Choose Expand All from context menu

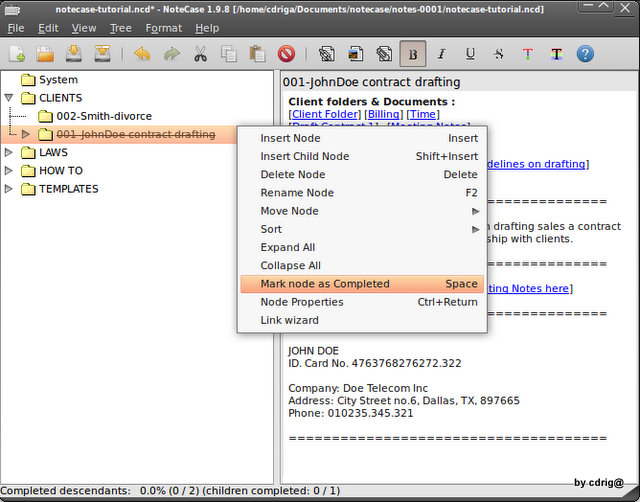click(362, 247)
